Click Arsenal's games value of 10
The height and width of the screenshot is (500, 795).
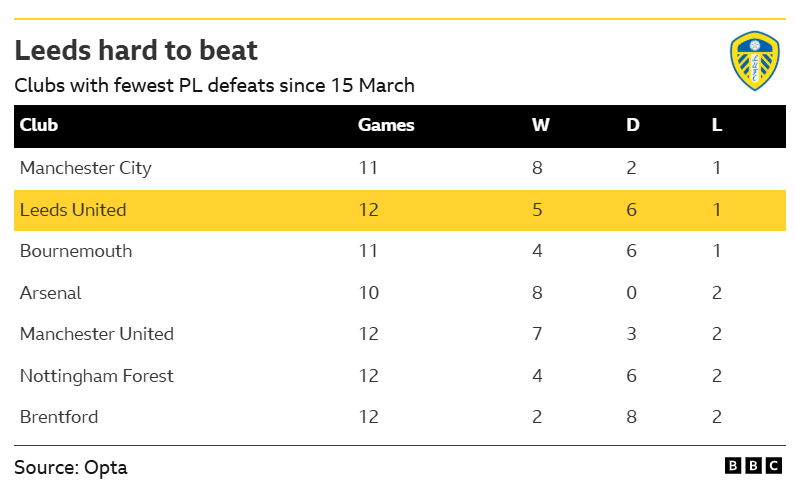point(369,293)
